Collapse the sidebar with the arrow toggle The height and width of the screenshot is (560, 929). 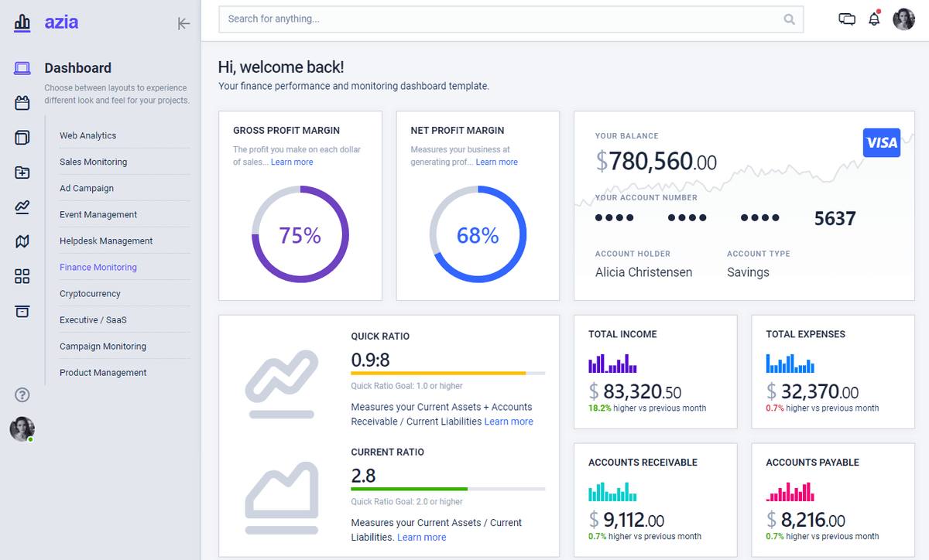click(183, 23)
